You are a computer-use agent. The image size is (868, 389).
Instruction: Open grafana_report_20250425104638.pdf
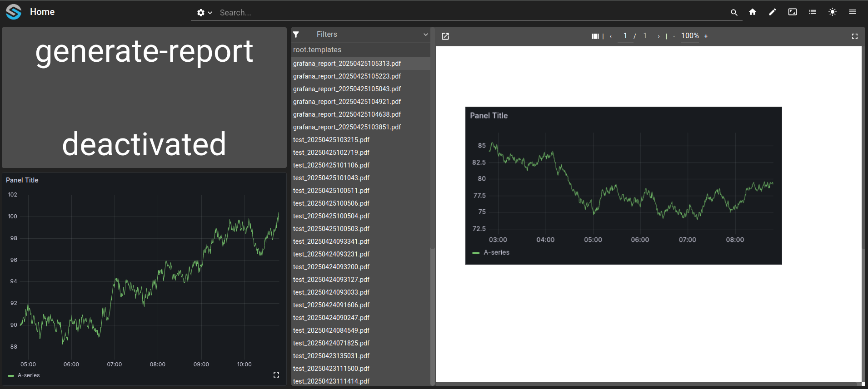tap(361, 114)
